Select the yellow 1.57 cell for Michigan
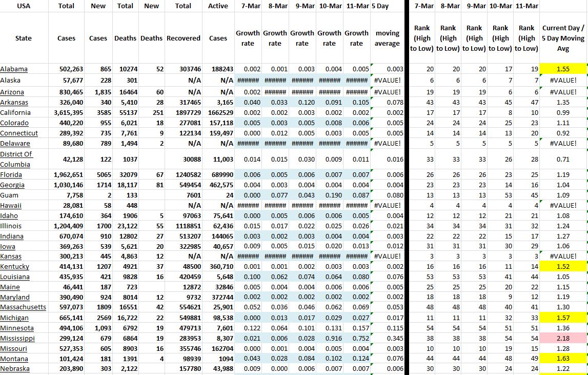 (562, 318)
